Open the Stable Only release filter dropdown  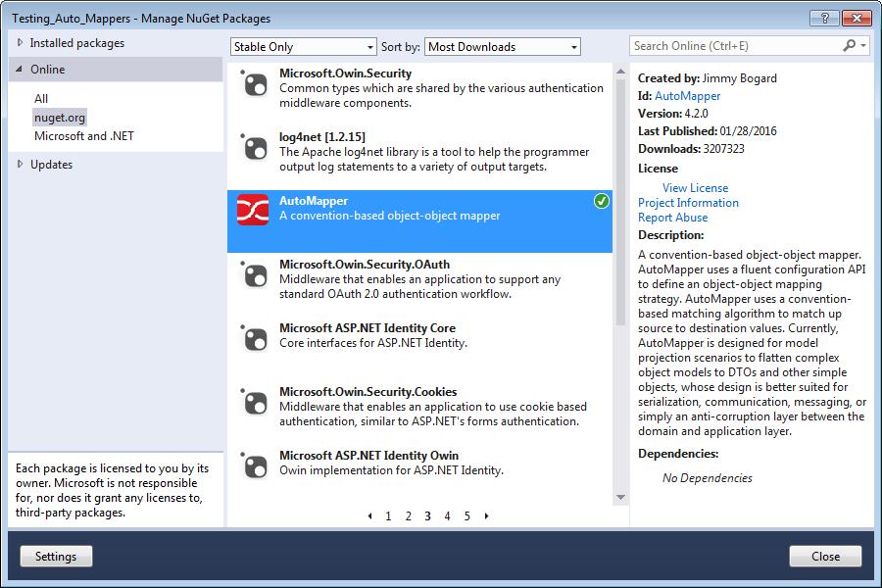303,47
